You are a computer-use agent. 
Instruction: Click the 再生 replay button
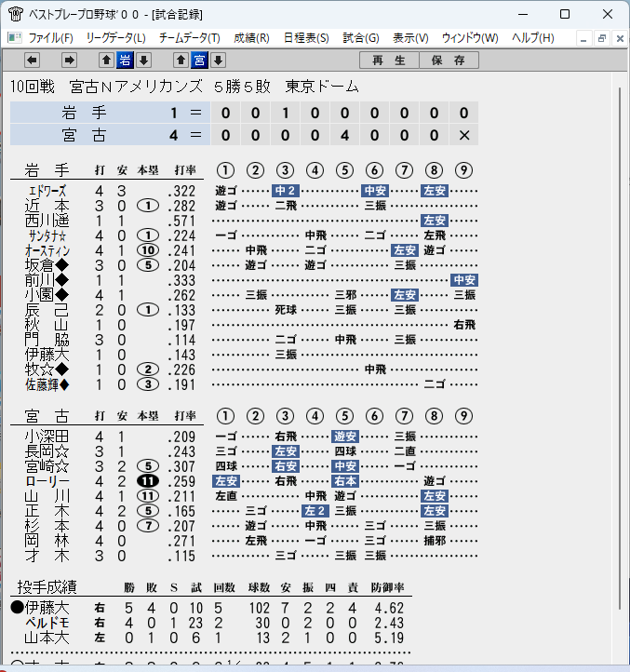tap(389, 60)
